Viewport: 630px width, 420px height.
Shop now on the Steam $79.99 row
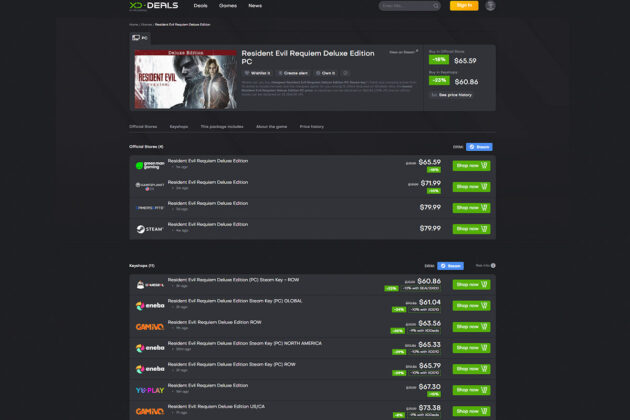[x=471, y=229]
